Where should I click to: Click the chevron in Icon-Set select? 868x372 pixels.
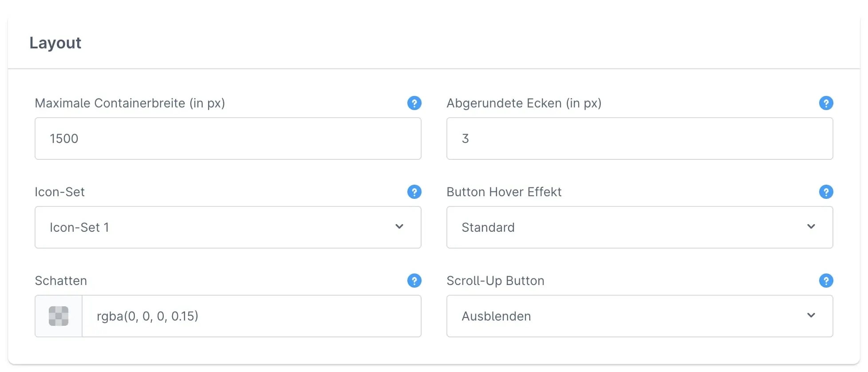pos(399,227)
